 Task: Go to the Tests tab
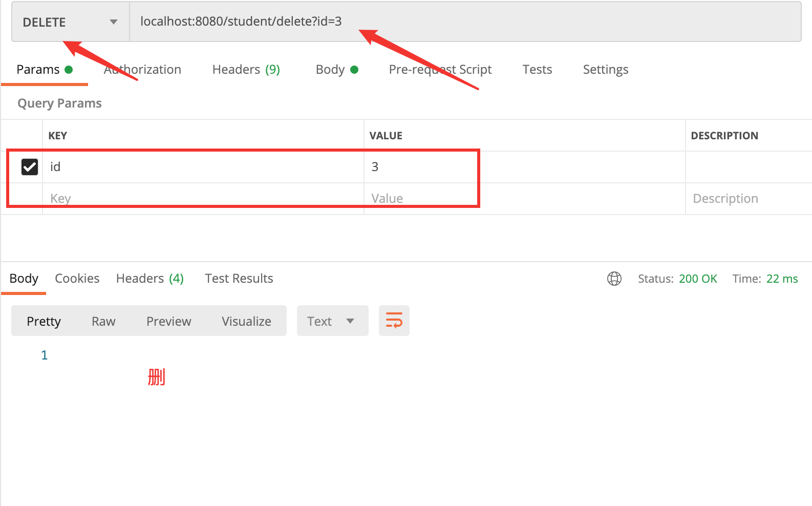[x=537, y=70]
